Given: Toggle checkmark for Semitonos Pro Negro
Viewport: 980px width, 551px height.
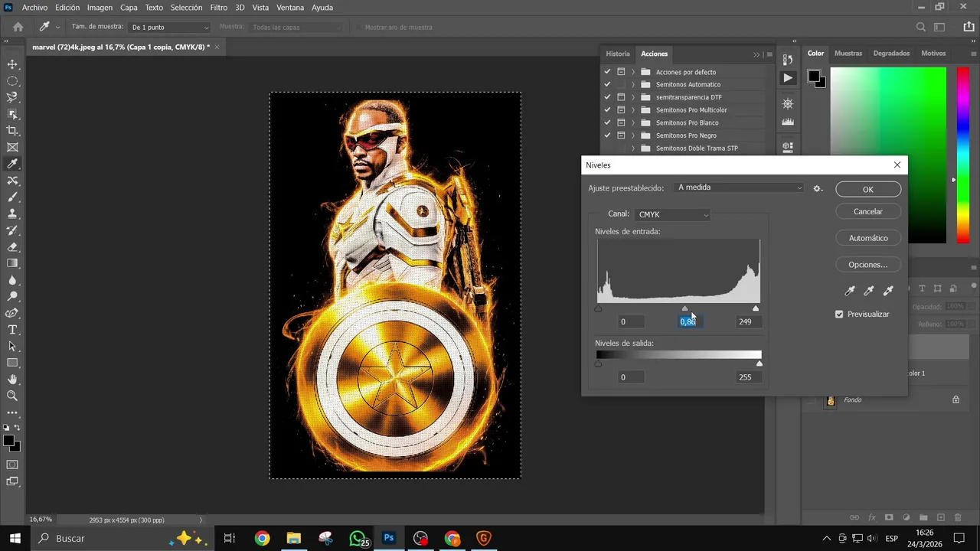Looking at the screenshot, I should (x=607, y=135).
